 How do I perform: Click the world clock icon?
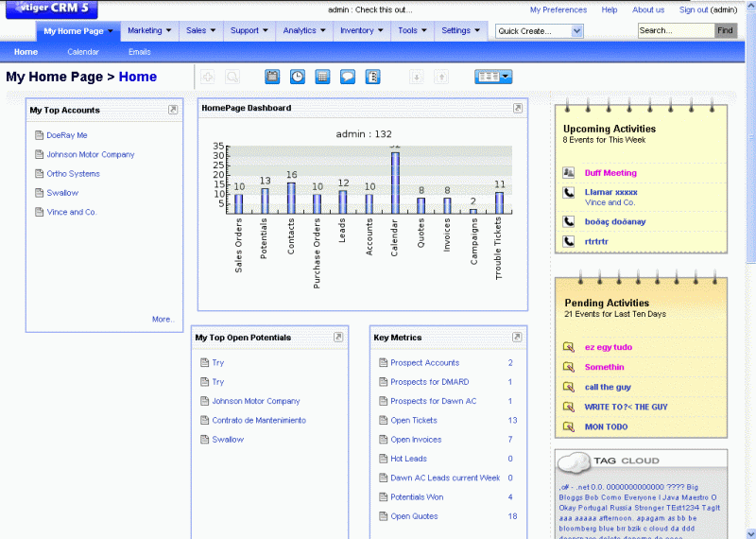click(297, 77)
